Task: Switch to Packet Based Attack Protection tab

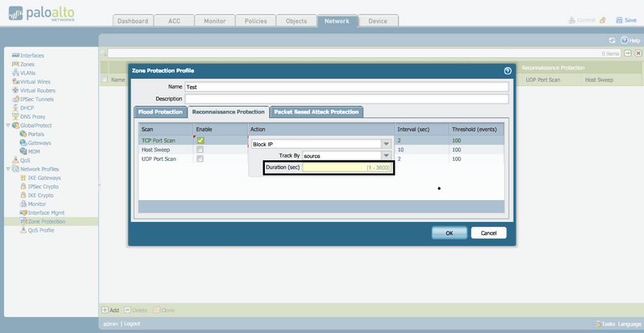Action: click(317, 112)
